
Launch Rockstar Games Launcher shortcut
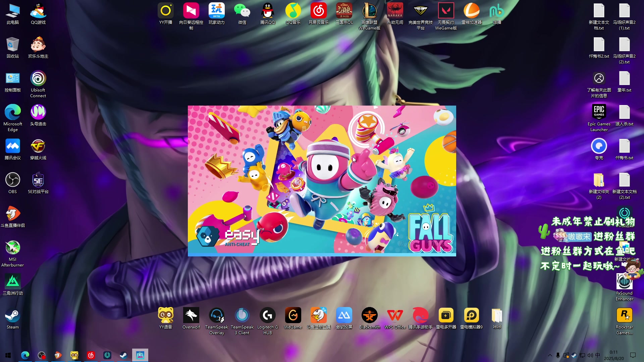click(625, 321)
